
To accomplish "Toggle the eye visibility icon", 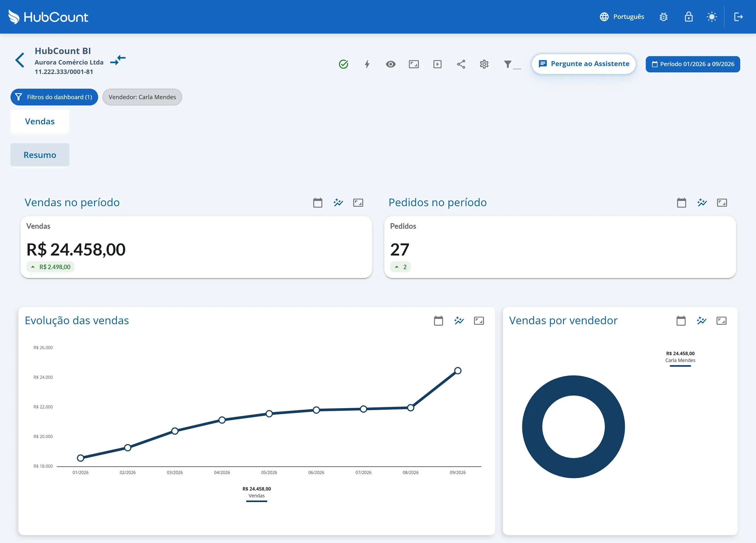I will 391,64.
